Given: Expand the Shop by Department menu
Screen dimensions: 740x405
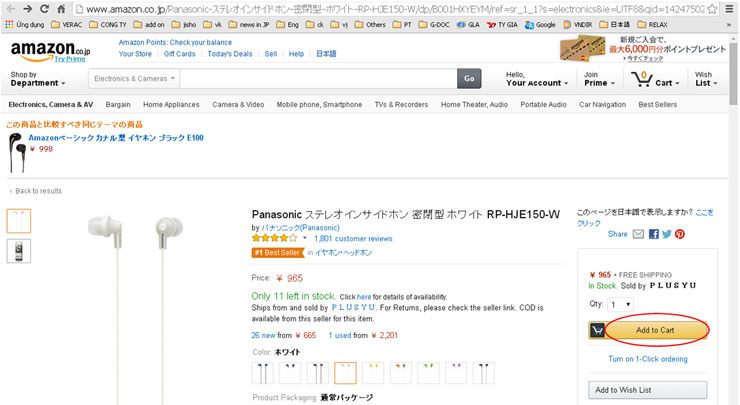Looking at the screenshot, I should (36, 79).
